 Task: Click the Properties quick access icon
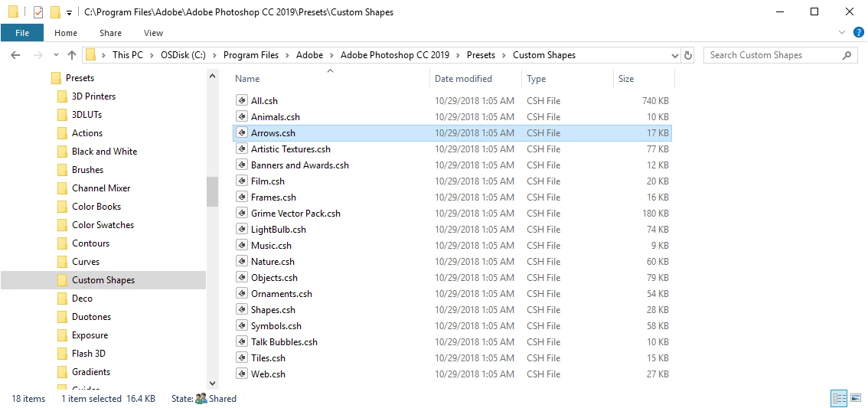click(38, 11)
